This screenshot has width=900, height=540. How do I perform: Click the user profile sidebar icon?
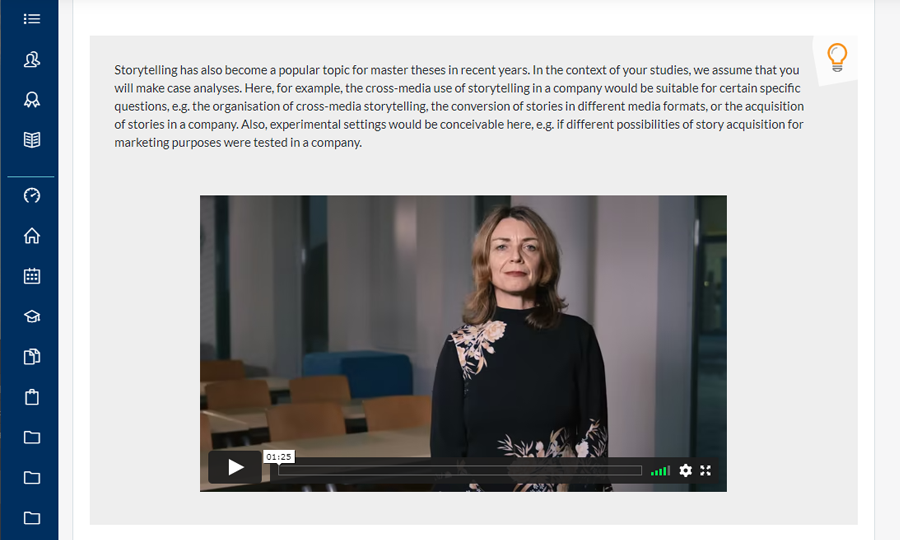pos(32,59)
